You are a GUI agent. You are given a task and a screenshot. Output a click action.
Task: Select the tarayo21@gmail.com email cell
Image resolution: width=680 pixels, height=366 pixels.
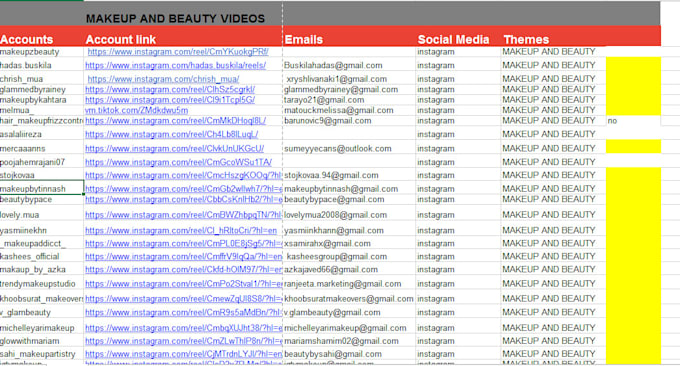349,100
